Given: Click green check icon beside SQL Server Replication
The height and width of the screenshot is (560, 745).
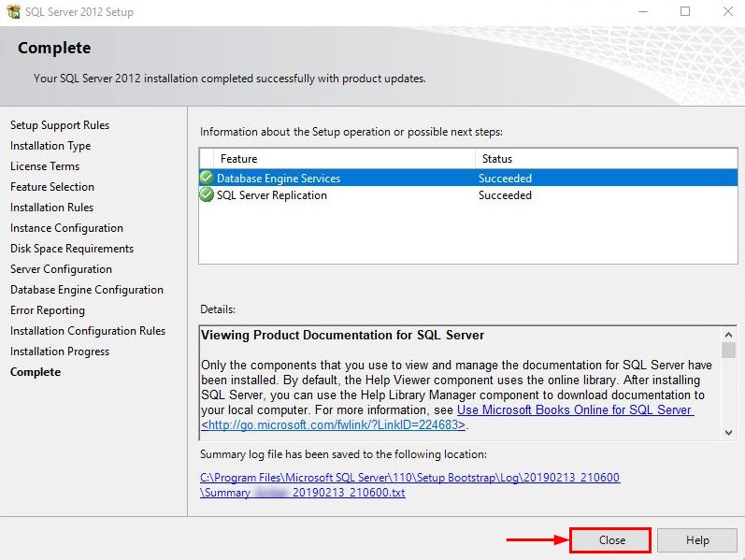Looking at the screenshot, I should 207,194.
